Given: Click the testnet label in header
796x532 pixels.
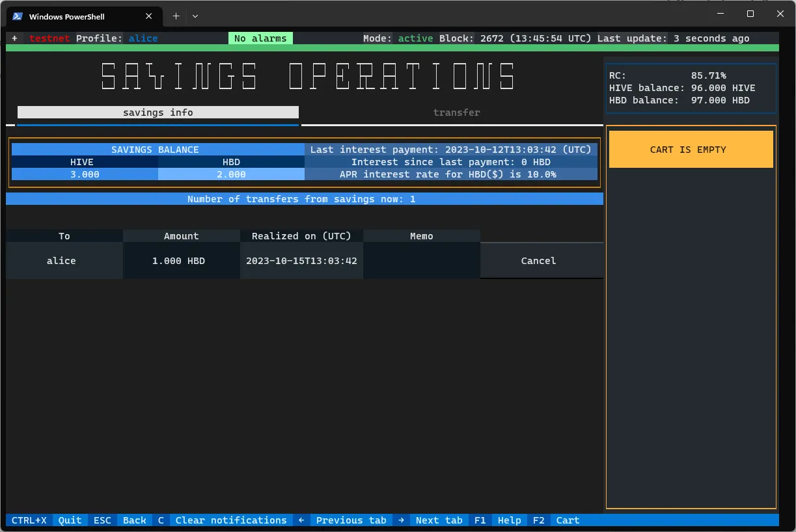Looking at the screenshot, I should (x=49, y=38).
